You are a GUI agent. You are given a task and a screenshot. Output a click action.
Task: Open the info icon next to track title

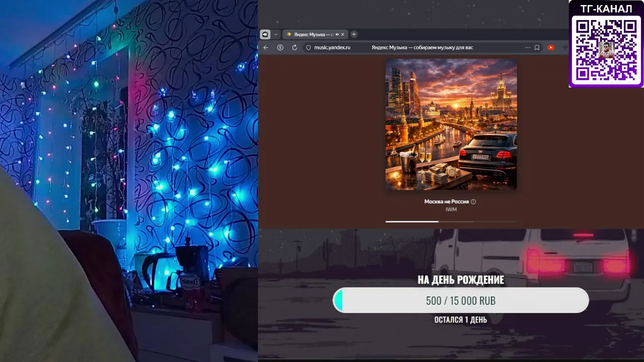click(x=473, y=202)
